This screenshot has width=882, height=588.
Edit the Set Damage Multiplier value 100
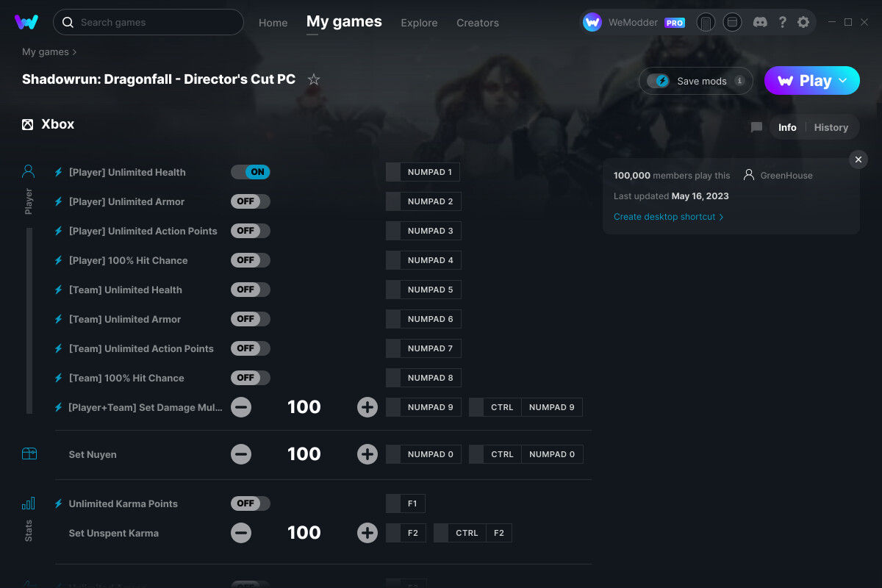pyautogui.click(x=304, y=407)
